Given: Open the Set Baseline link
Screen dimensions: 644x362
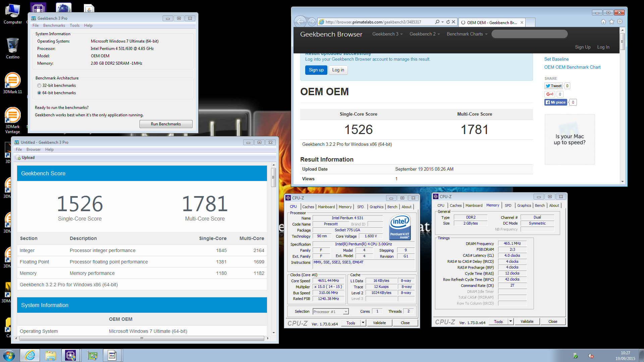Looking at the screenshot, I should click(556, 59).
